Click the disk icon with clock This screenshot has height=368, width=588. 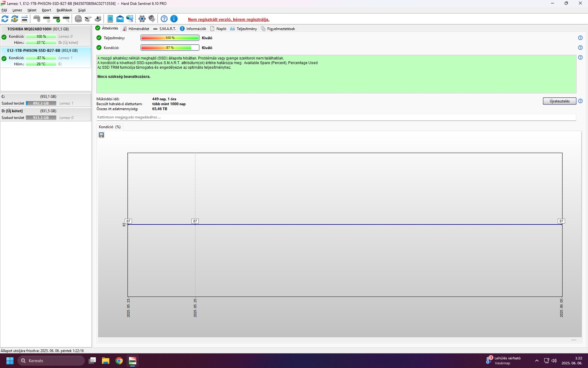coord(47,19)
